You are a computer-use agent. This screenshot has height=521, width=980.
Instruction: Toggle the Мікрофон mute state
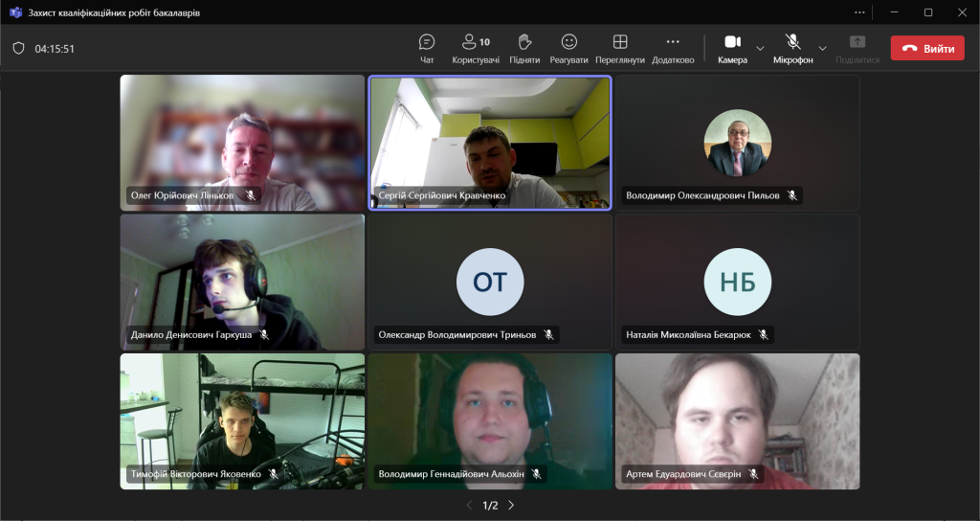[x=792, y=49]
